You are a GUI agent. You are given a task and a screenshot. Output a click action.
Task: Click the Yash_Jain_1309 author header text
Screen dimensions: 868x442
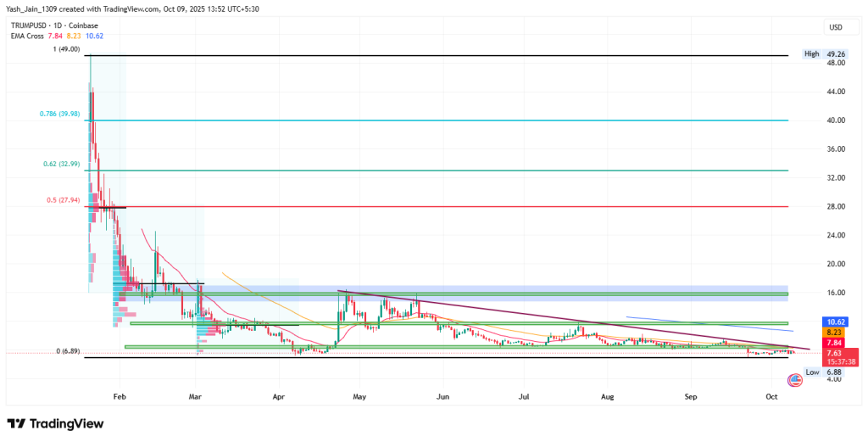click(x=34, y=8)
